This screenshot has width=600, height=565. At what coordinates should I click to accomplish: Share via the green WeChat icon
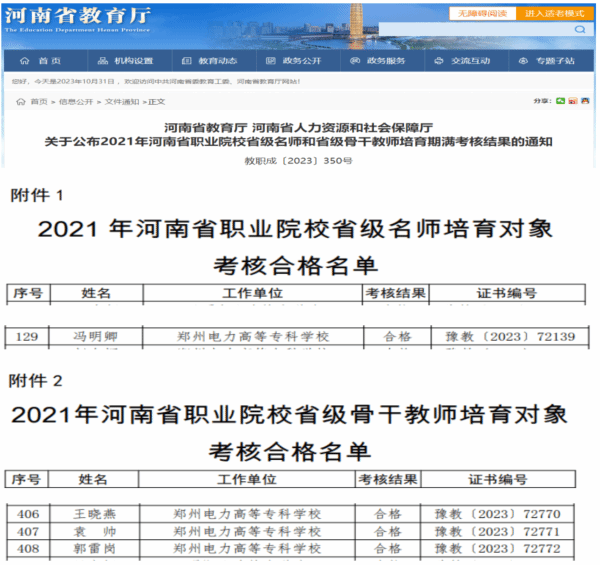561,101
